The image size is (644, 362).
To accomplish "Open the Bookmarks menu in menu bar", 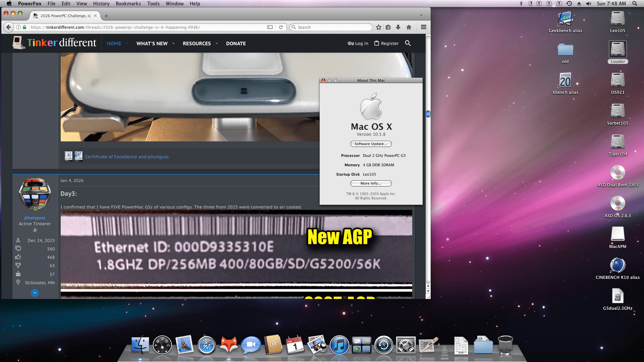I will point(128,4).
